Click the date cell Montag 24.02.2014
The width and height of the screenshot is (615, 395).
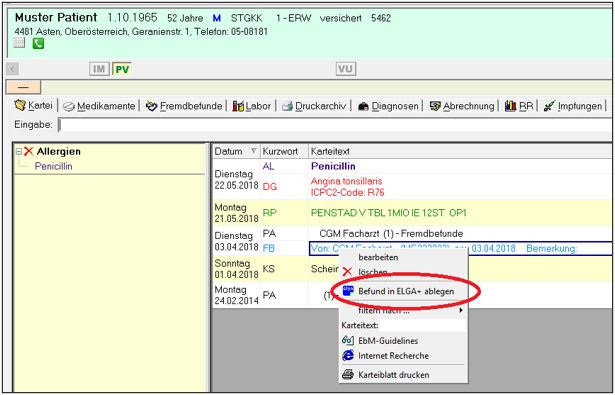[237, 295]
